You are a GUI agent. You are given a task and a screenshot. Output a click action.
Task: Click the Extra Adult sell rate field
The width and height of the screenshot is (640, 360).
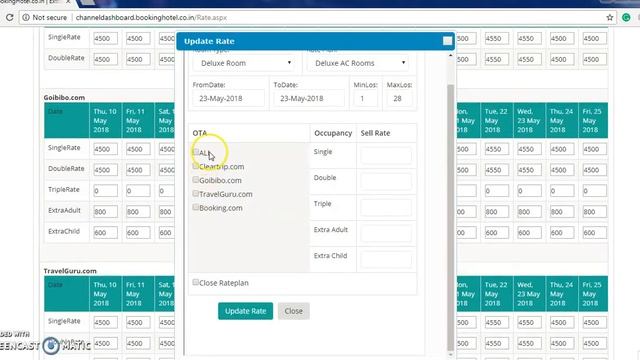(386, 234)
